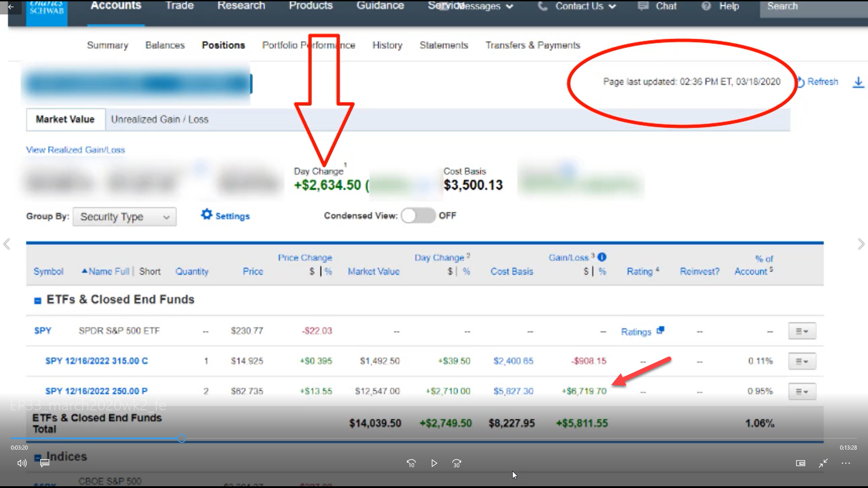The image size is (868, 488).
Task: Sort by Cost Basis column header
Action: pos(512,272)
